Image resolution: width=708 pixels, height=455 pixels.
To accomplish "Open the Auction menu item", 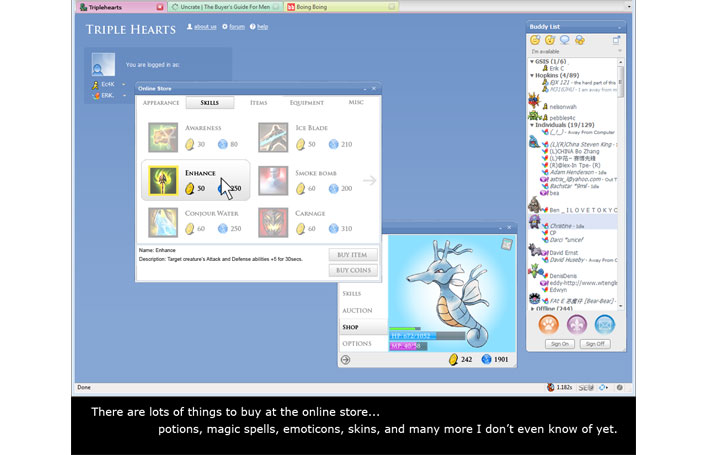I will point(357,310).
